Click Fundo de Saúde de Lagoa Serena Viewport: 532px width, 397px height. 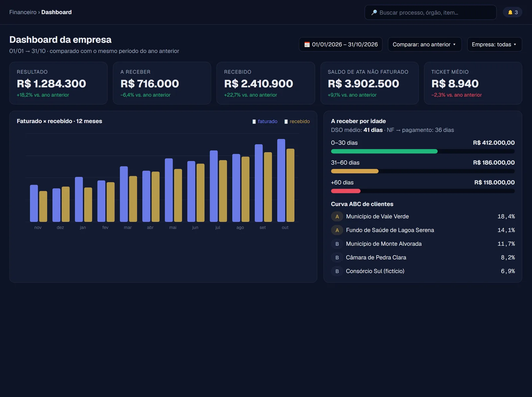[x=390, y=230]
